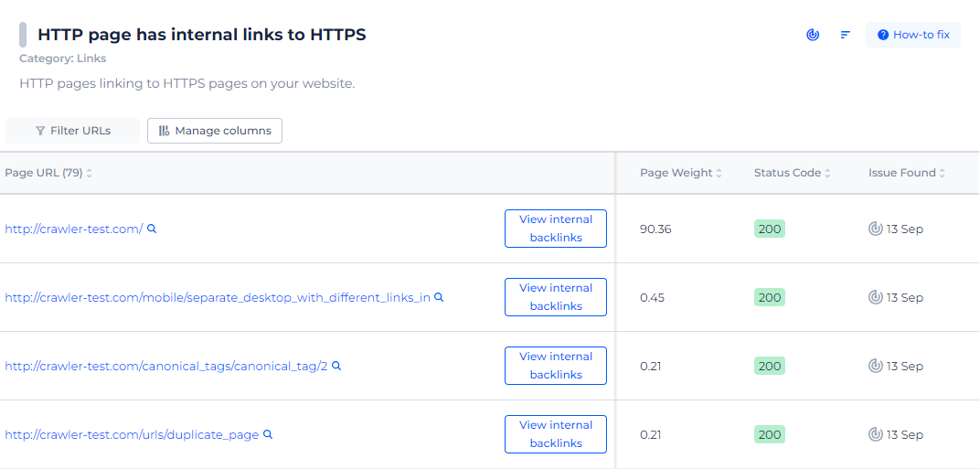Click magnifier icon next to duplicate_page URL
This screenshot has height=469, width=980.
[x=268, y=434]
